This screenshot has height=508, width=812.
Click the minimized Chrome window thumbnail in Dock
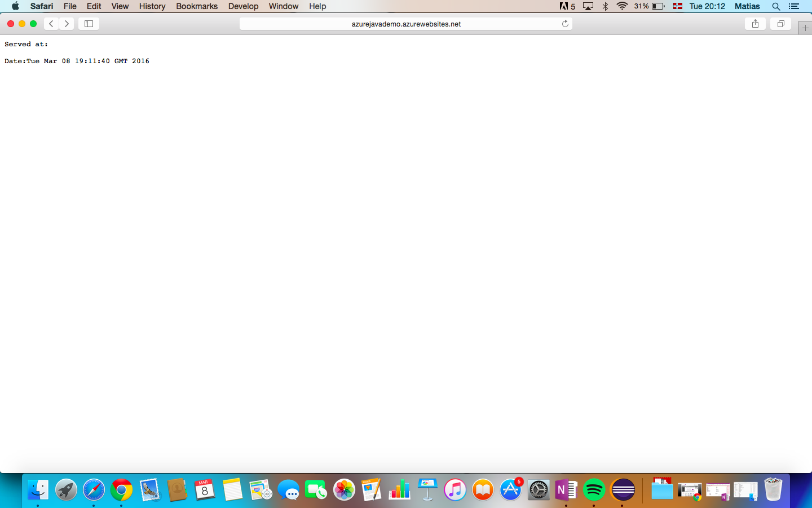(690, 491)
